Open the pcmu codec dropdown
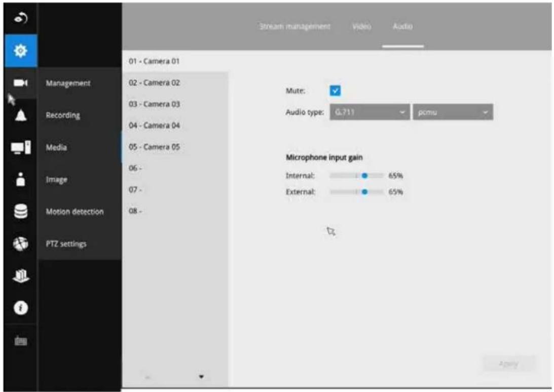The image size is (554, 392). (x=453, y=112)
